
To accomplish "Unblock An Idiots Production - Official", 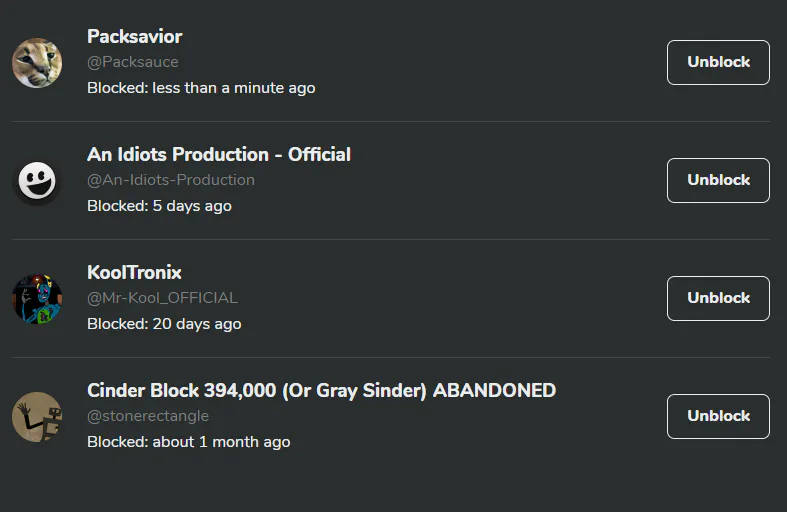I will [718, 180].
